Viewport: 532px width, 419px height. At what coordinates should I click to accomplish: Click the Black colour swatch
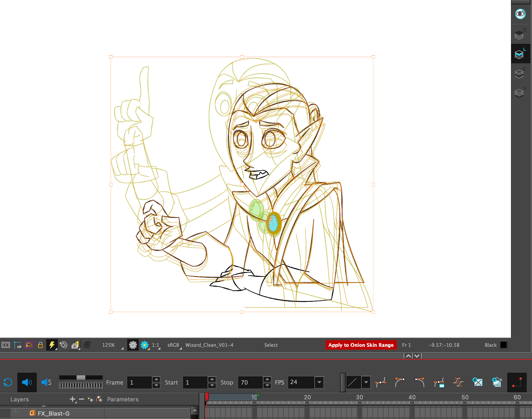tap(503, 345)
